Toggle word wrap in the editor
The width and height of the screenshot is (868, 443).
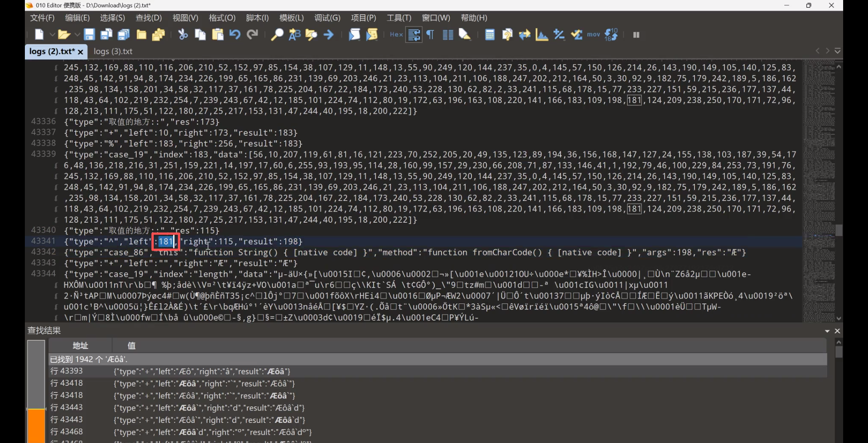(x=414, y=34)
